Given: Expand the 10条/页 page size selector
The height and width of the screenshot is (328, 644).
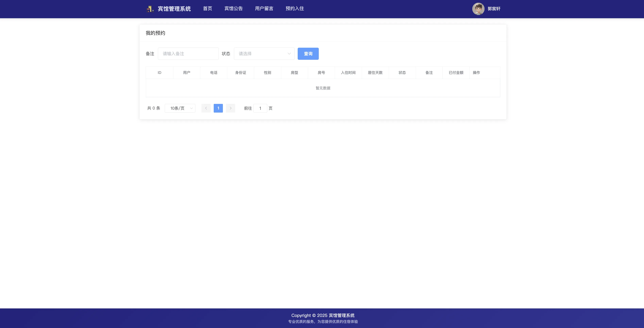Looking at the screenshot, I should tap(180, 108).
